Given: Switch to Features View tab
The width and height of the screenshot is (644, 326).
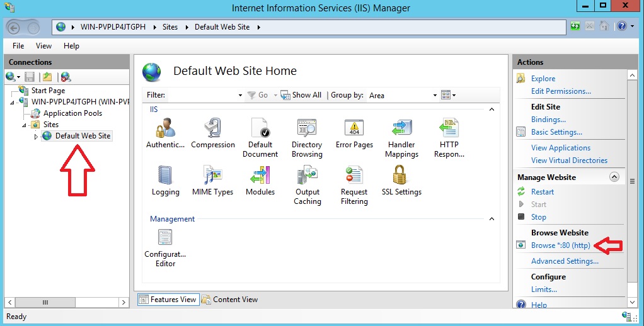Looking at the screenshot, I should pyautogui.click(x=168, y=300).
